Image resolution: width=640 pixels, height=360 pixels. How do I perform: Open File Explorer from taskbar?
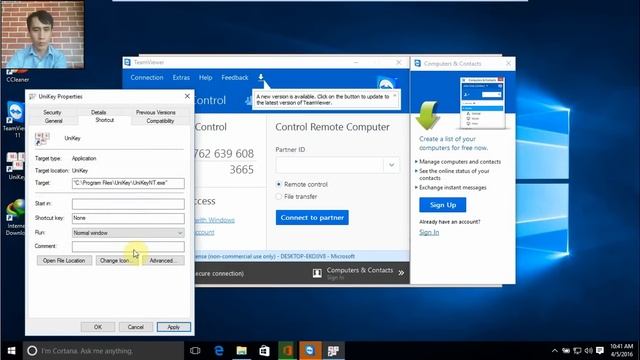[242, 351]
